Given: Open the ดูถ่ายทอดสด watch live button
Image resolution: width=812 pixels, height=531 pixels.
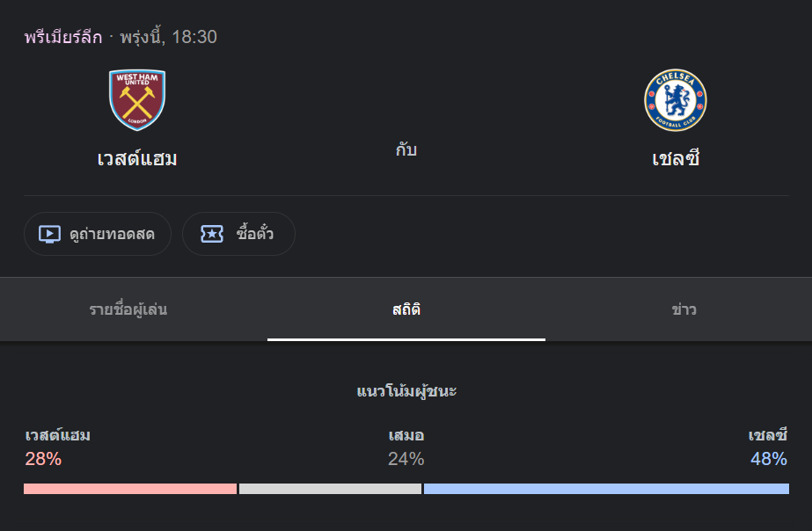Looking at the screenshot, I should point(98,234).
